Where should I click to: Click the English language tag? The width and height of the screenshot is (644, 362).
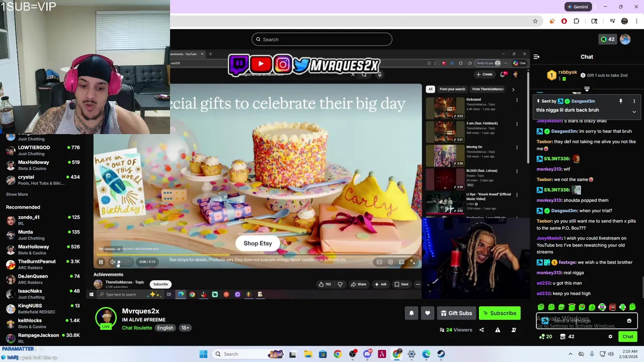[x=165, y=328]
